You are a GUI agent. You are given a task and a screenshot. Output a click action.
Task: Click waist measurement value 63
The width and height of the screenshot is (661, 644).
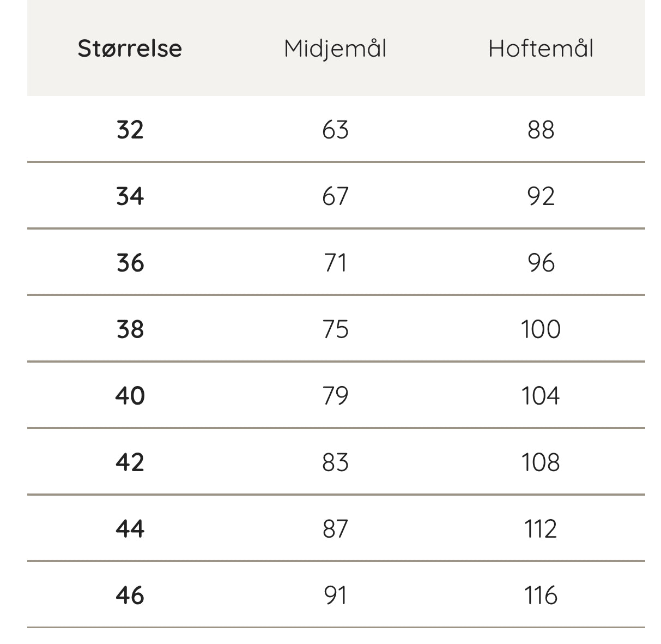(335, 130)
